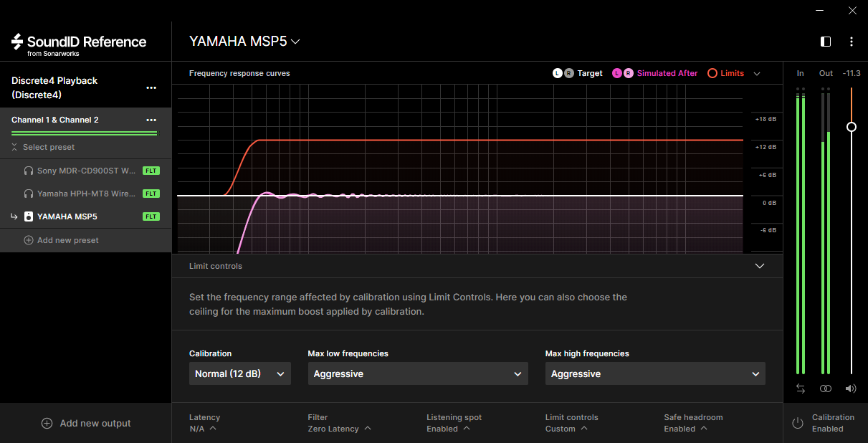Expand the Safe headroom setting

(693, 423)
